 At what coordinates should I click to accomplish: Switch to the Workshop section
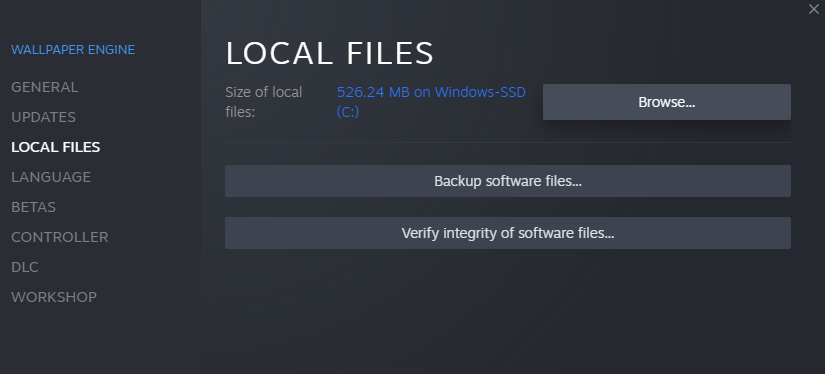pyautogui.click(x=54, y=297)
